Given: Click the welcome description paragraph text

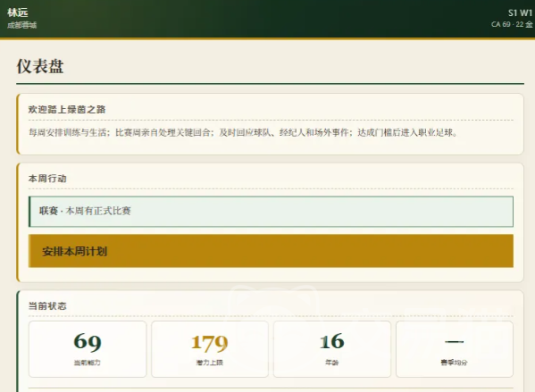Looking at the screenshot, I should point(243,132).
